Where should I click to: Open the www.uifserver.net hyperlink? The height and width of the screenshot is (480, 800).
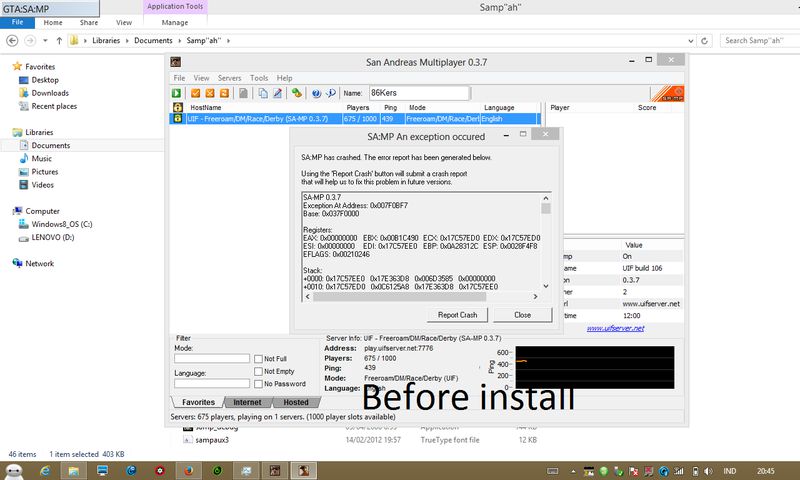pyautogui.click(x=615, y=328)
